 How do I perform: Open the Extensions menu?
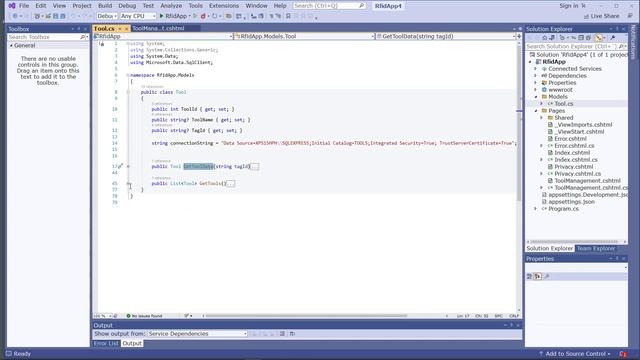[224, 6]
